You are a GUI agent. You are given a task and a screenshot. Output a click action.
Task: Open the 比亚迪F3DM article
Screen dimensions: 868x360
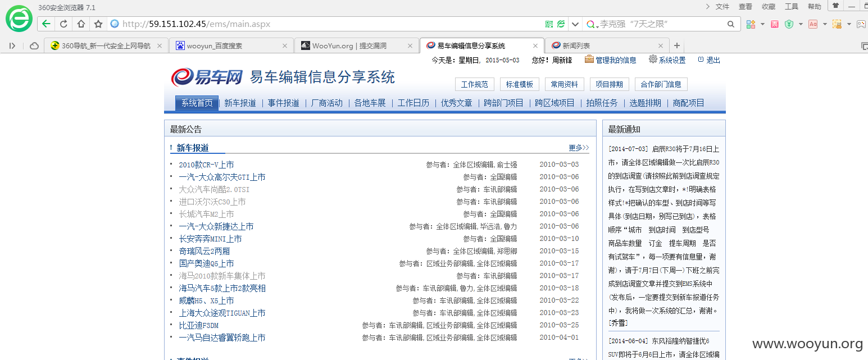(x=199, y=325)
